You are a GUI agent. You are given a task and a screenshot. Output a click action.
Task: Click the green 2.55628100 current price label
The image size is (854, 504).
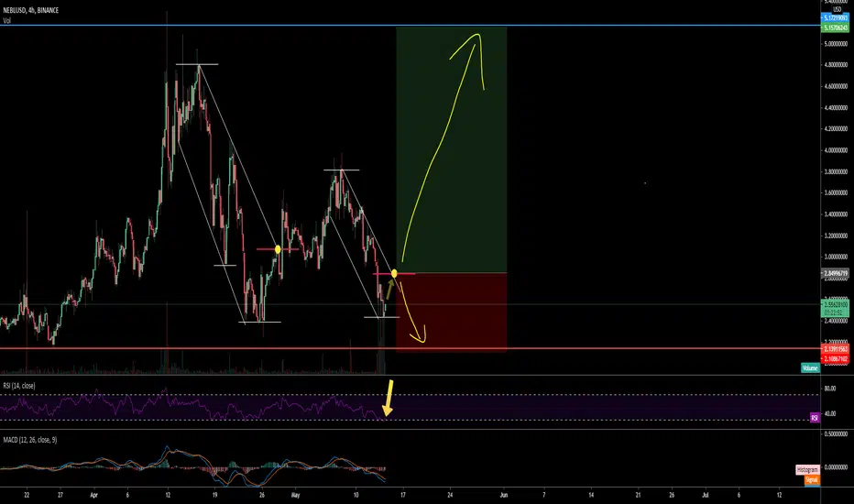point(836,309)
